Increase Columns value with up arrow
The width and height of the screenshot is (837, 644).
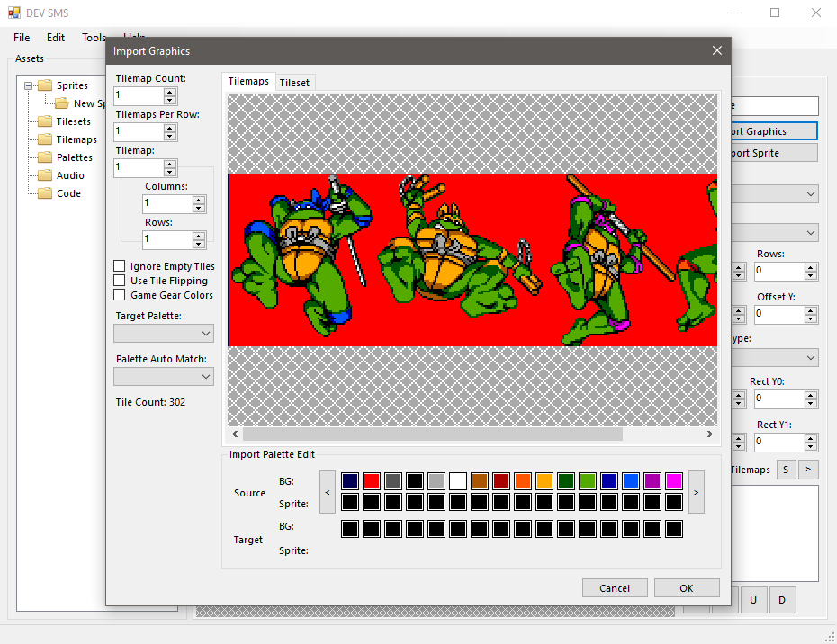pos(199,200)
